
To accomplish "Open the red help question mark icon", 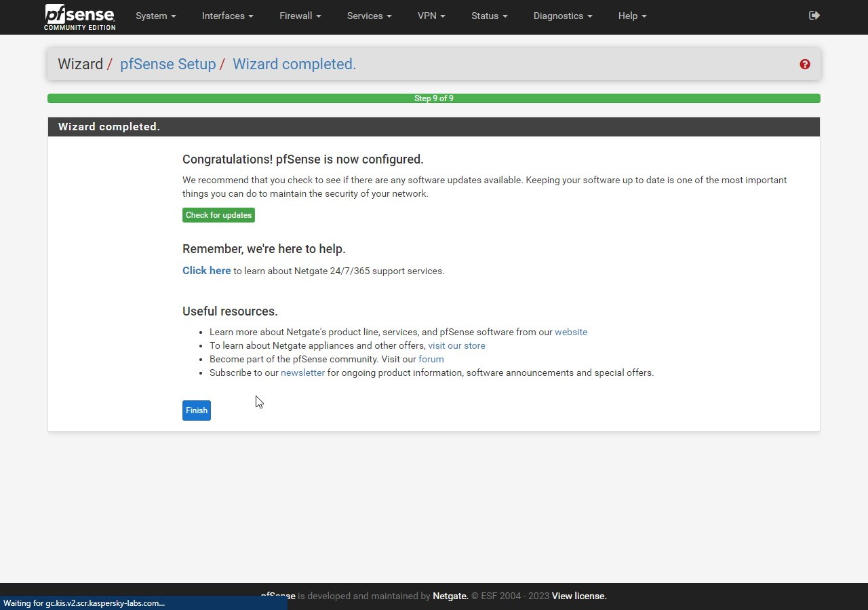I will click(805, 64).
